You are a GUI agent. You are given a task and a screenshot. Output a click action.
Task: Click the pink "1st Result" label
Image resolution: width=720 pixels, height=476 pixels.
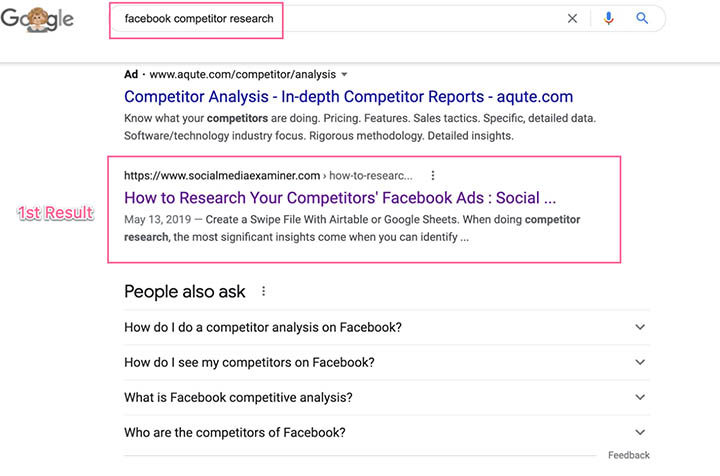[x=55, y=213]
